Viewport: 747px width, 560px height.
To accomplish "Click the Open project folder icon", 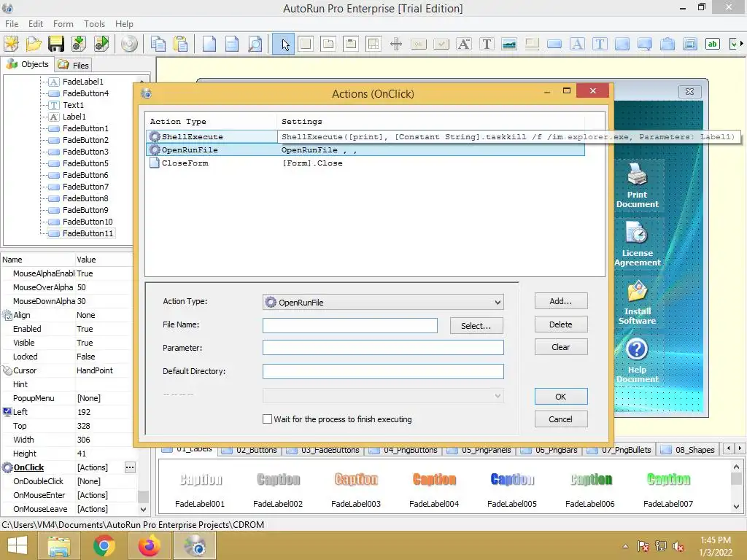I will point(34,44).
